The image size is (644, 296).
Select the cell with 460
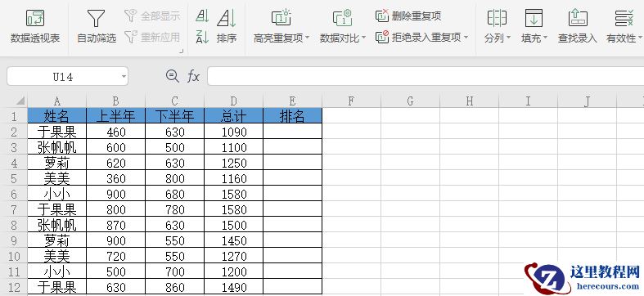(116, 132)
